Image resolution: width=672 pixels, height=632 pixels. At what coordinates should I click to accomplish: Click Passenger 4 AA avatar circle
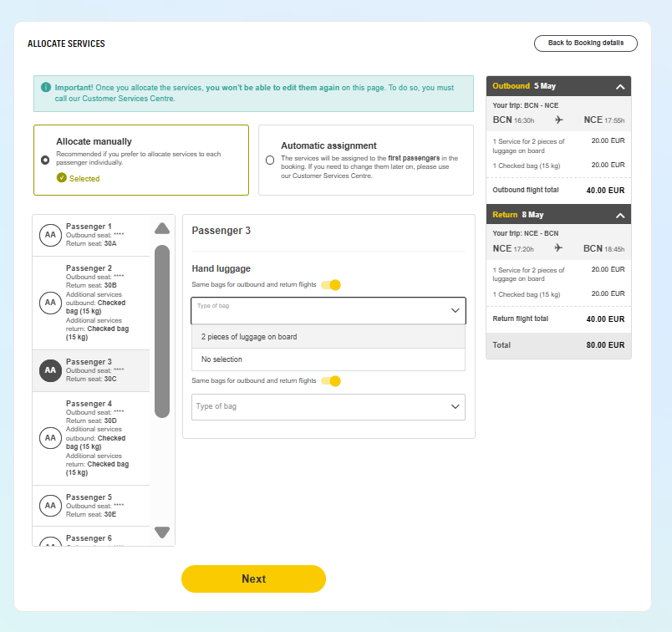[x=49, y=437]
